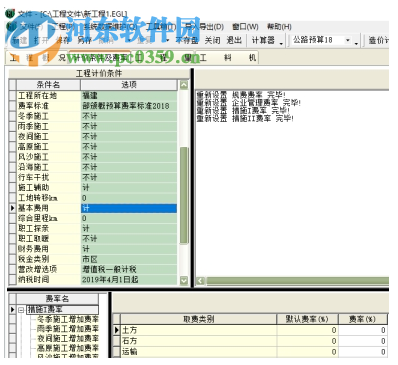The width and height of the screenshot is (398, 365).
Task: Click the 综合里程km value 0
Action: (129, 218)
